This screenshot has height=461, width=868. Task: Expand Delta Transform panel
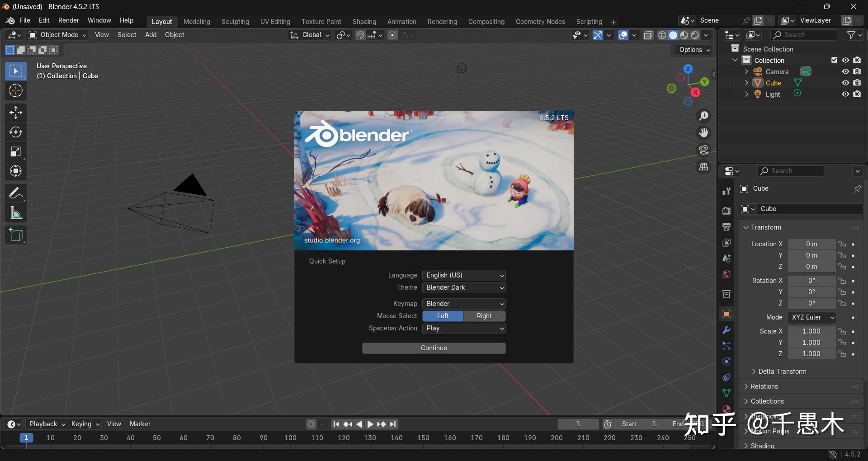coord(783,372)
